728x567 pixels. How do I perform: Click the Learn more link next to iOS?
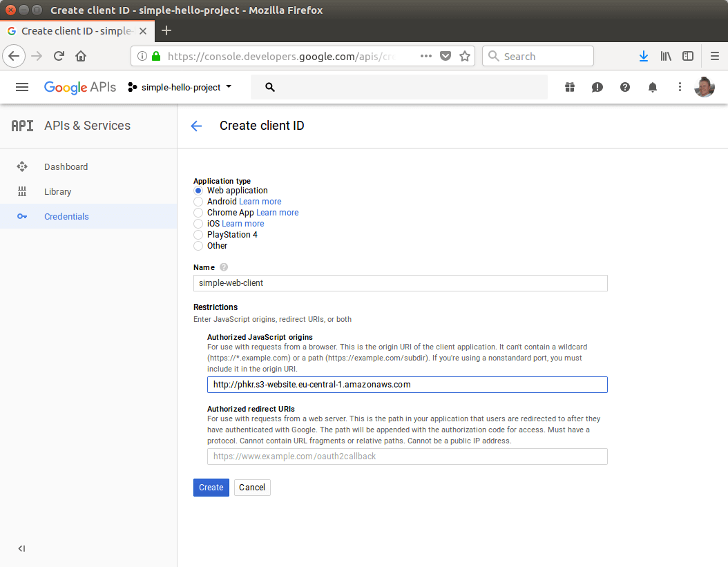242,224
